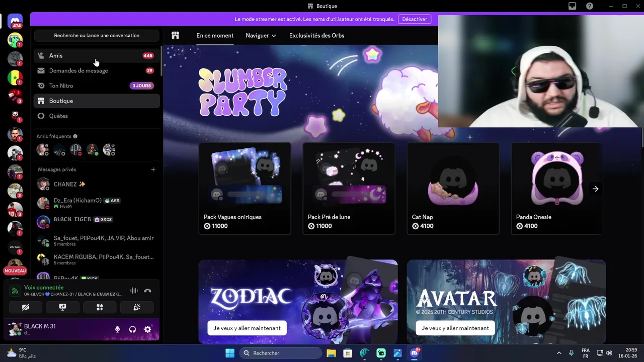644x362 pixels.
Task: Click Amis fréquents info icon
Action: click(x=75, y=136)
